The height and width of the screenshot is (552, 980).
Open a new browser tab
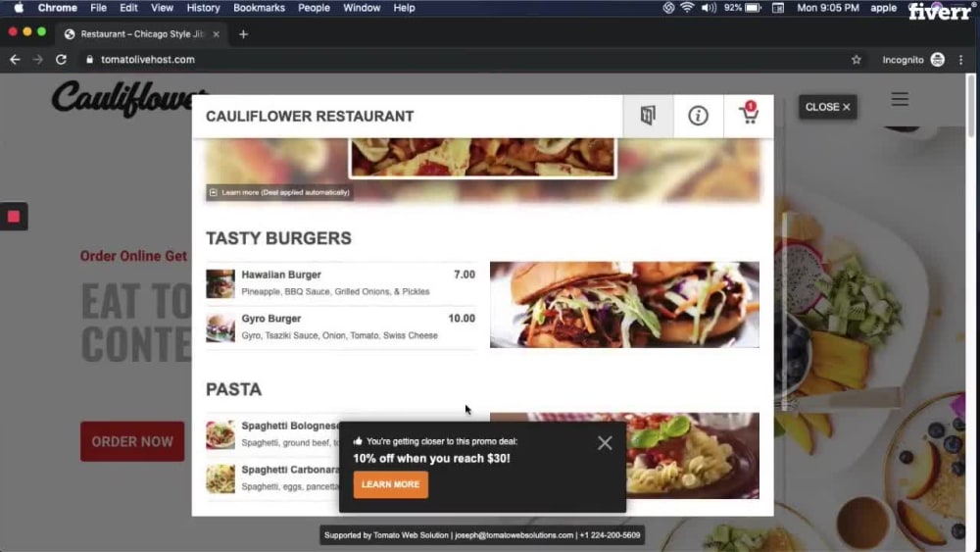[x=243, y=34]
